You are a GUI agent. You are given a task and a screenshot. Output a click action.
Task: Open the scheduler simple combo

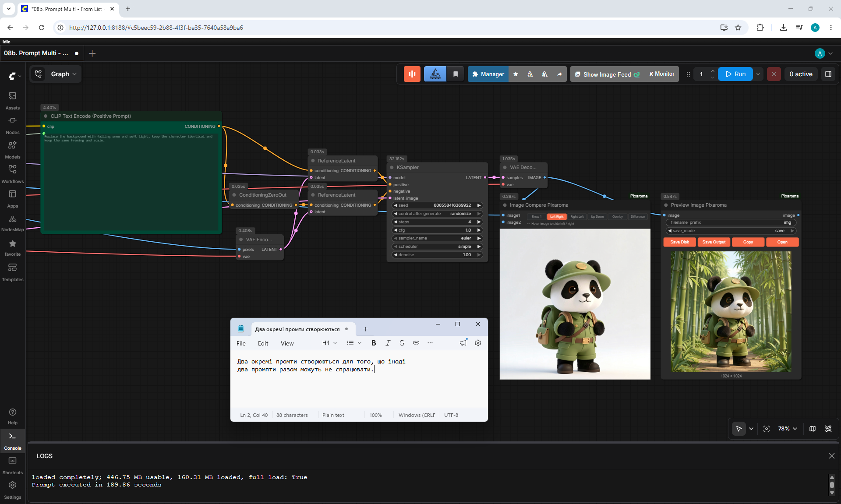[x=437, y=247]
